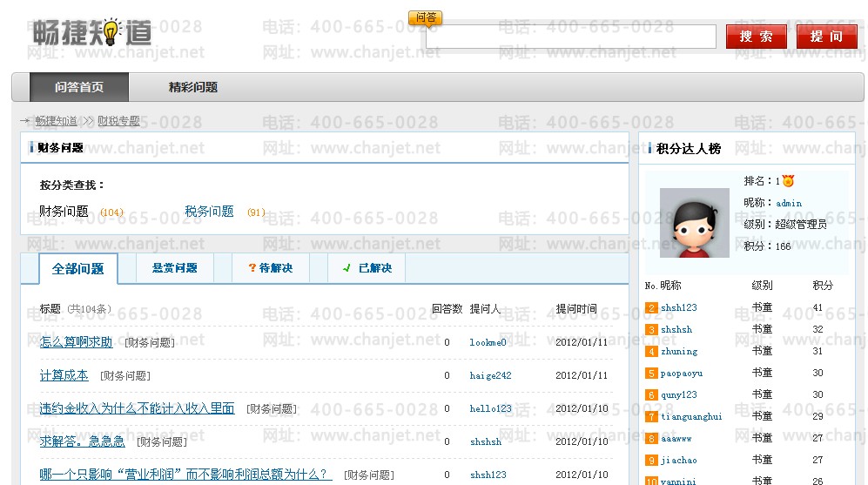Image resolution: width=868 pixels, height=485 pixels.
Task: Click rank badge 9 next to jiachao
Action: [x=651, y=460]
